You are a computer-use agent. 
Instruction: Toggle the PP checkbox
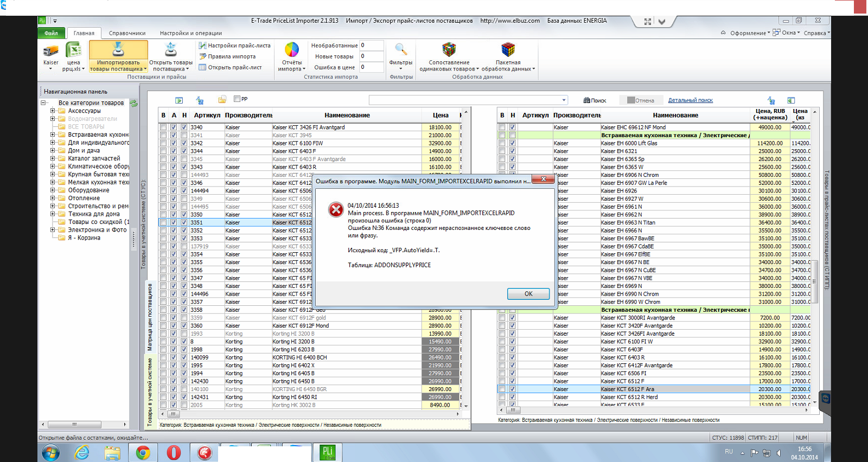click(x=237, y=99)
